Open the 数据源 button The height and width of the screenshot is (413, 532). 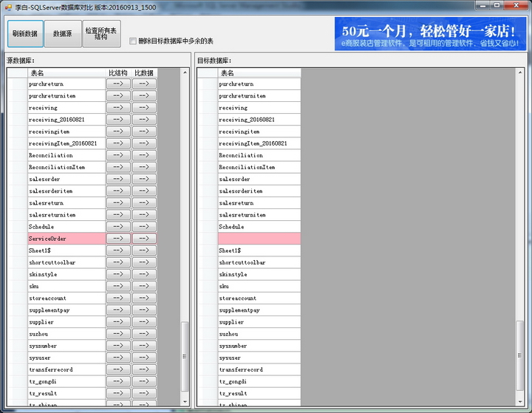point(63,33)
